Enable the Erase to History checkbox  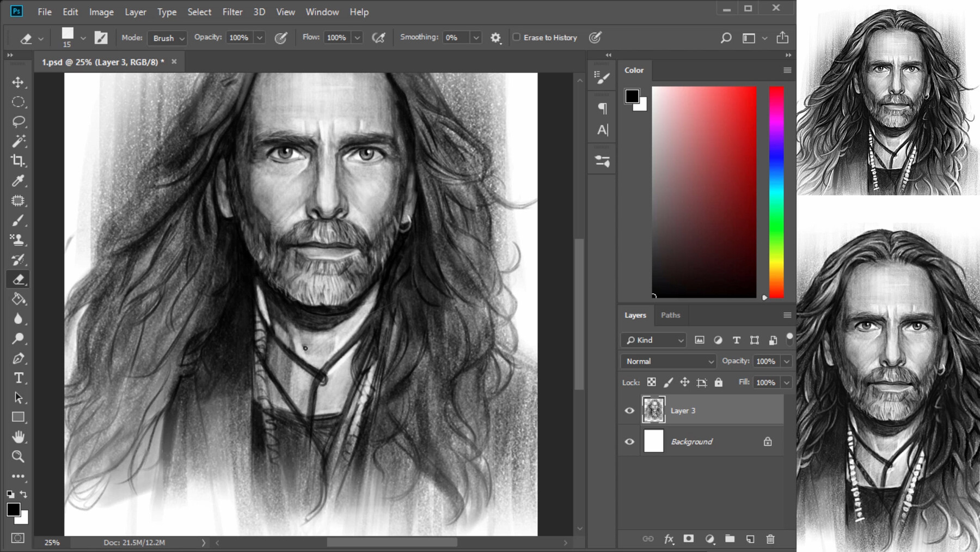tap(517, 37)
